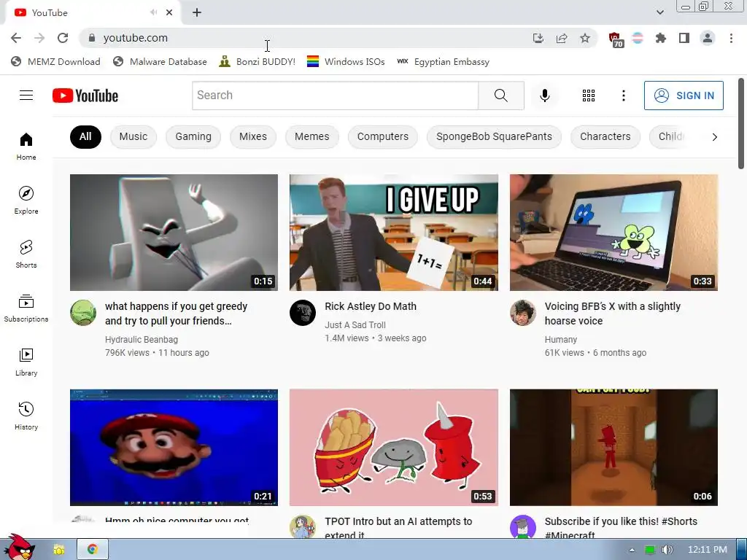Open Library in the sidebar
This screenshot has height=560, width=747.
click(x=26, y=362)
